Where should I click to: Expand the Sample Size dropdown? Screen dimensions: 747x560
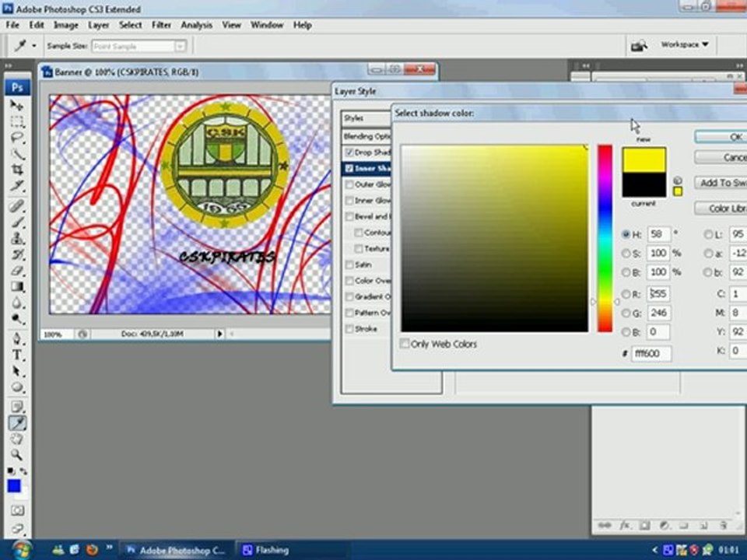(x=180, y=46)
